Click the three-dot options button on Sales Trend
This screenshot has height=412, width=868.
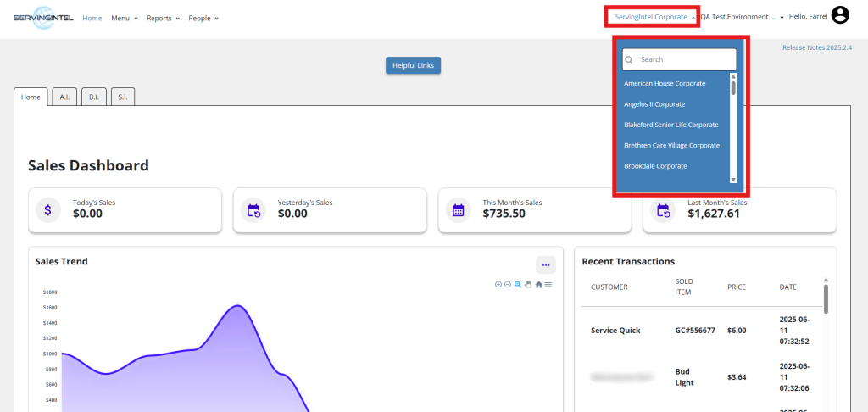(x=545, y=265)
